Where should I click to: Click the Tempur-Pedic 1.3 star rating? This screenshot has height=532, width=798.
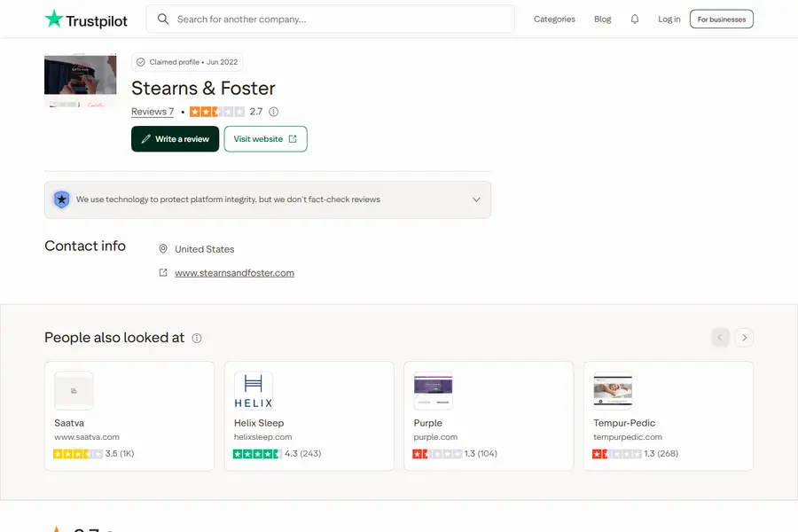coord(617,454)
